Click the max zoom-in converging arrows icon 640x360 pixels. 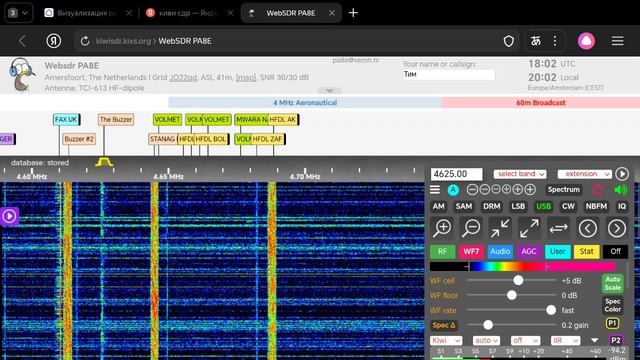(x=500, y=228)
